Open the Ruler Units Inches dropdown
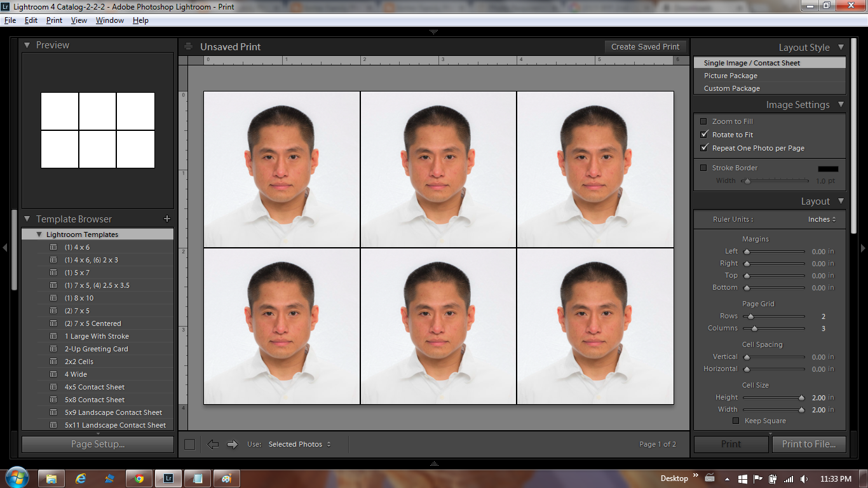868x488 pixels. pyautogui.click(x=822, y=219)
